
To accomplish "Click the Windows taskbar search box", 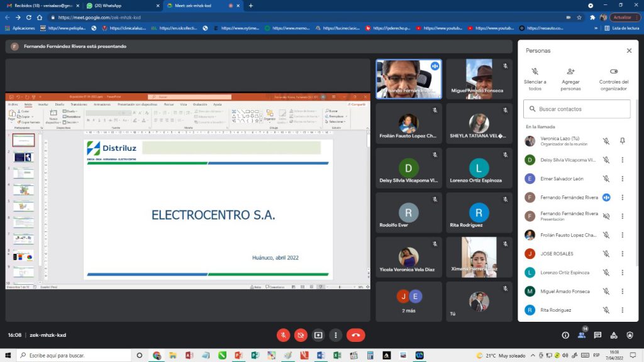I will [72, 356].
